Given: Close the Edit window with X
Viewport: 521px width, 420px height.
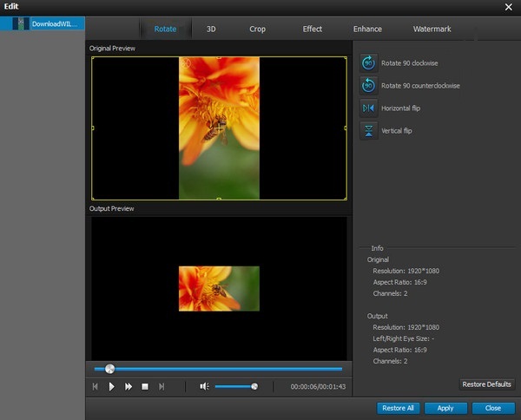Looking at the screenshot, I should 508,7.
